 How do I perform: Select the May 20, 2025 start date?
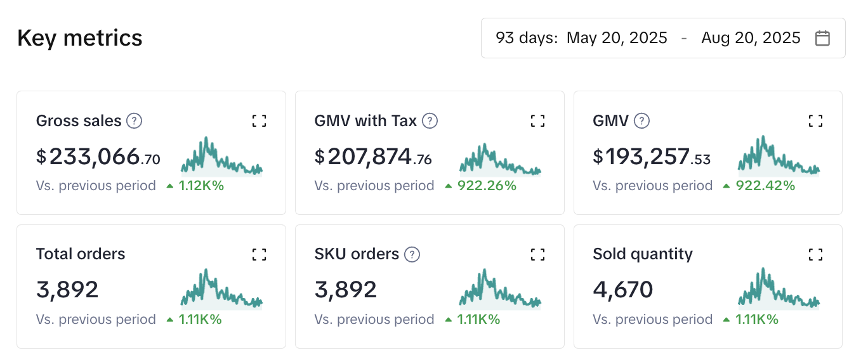[617, 38]
